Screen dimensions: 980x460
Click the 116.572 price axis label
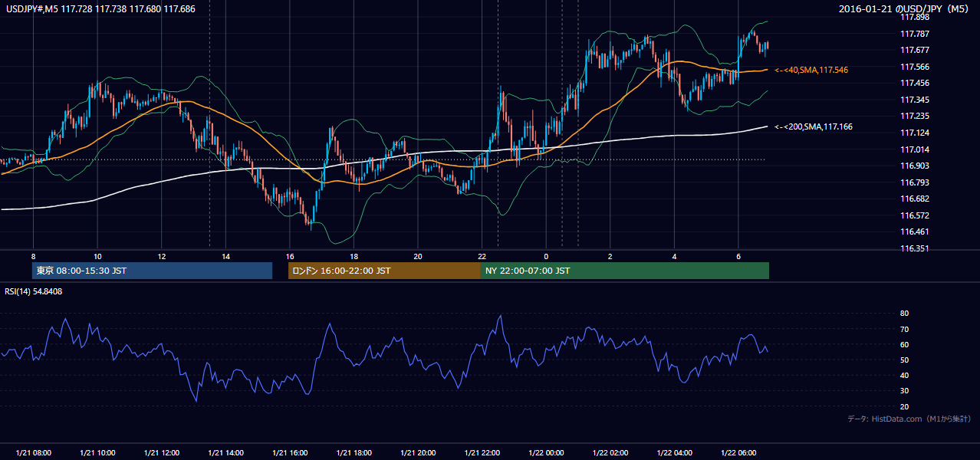914,215
